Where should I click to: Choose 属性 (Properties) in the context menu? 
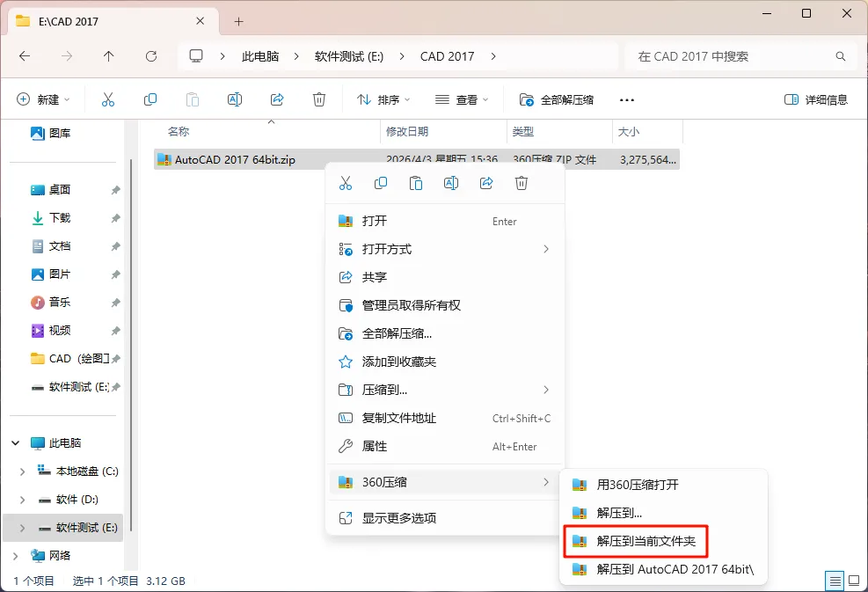tap(445, 446)
